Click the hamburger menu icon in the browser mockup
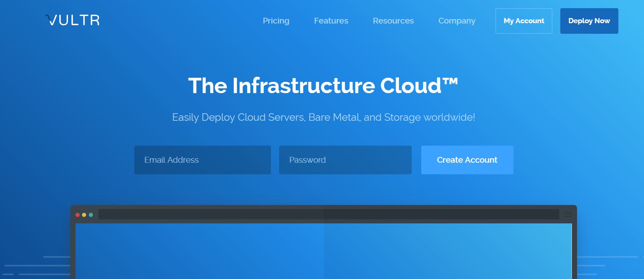The width and height of the screenshot is (644, 279). click(567, 215)
